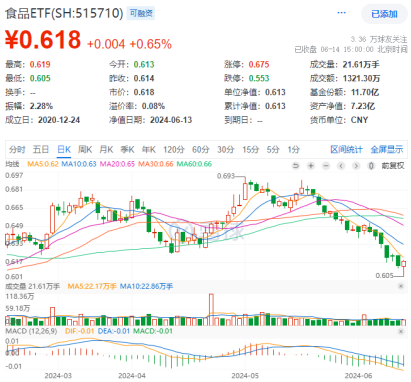The image size is (411, 382).
Task: Open the three-dot more options menu
Action: point(342,13)
